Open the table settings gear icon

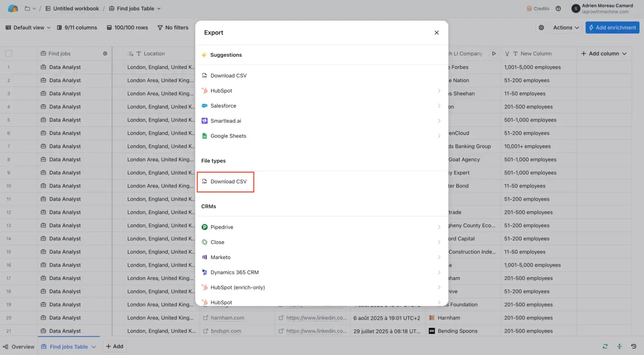pyautogui.click(x=541, y=28)
